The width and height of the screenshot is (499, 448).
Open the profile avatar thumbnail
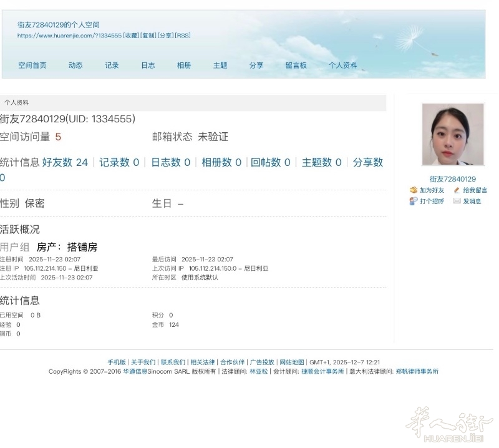click(x=452, y=134)
